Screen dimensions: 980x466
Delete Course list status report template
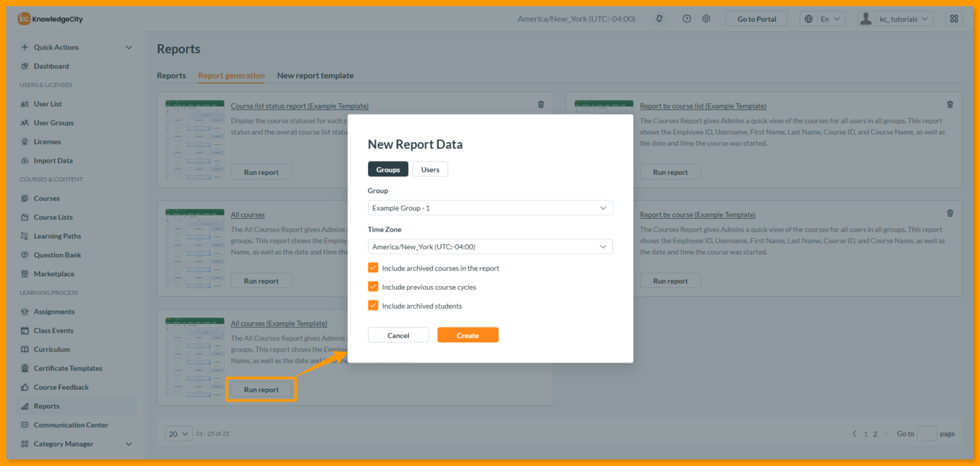tap(541, 105)
